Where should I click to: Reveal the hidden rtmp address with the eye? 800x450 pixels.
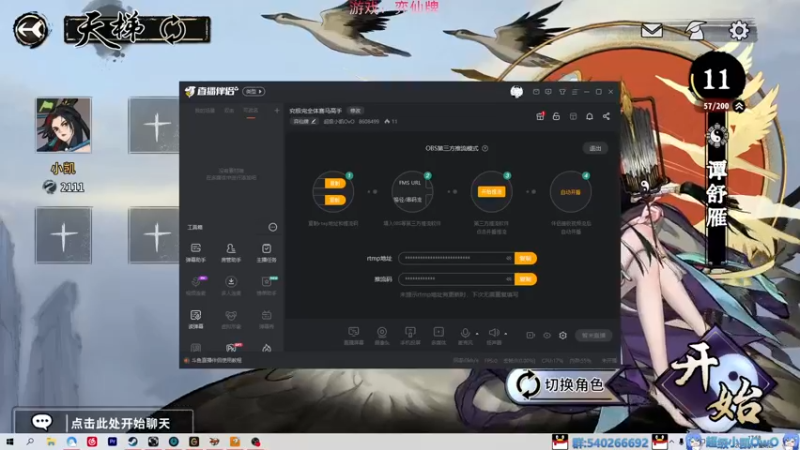[508, 258]
